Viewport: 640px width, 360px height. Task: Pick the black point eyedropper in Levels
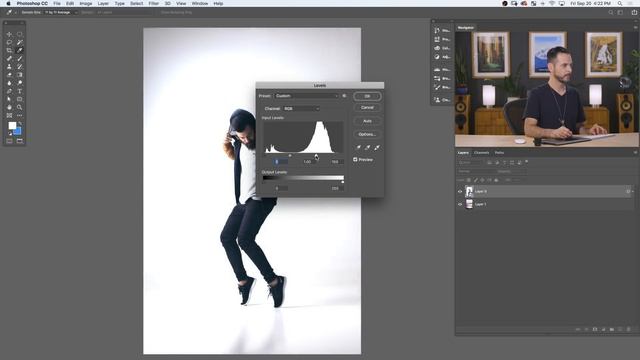pos(358,147)
